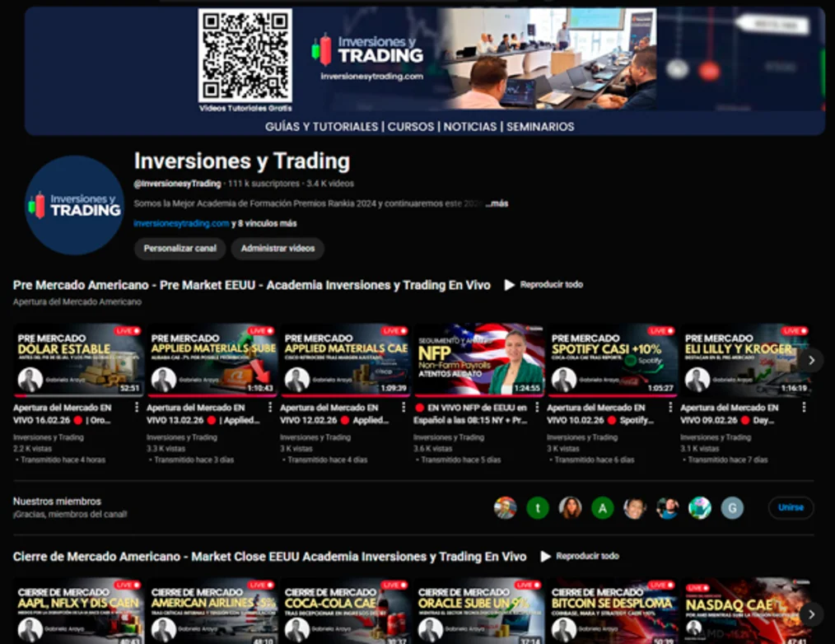Show next videos in Cierre de Mercado row
Viewport: 835px width, 644px height.
tap(811, 614)
